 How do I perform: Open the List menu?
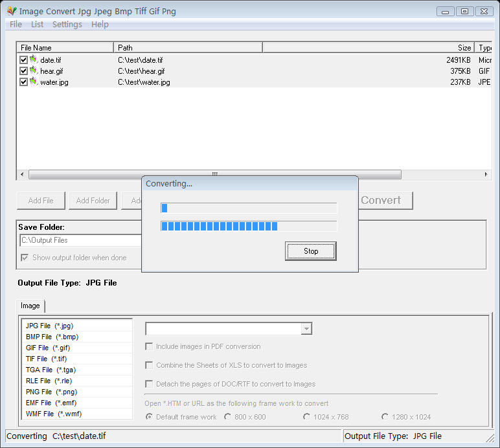pos(37,24)
